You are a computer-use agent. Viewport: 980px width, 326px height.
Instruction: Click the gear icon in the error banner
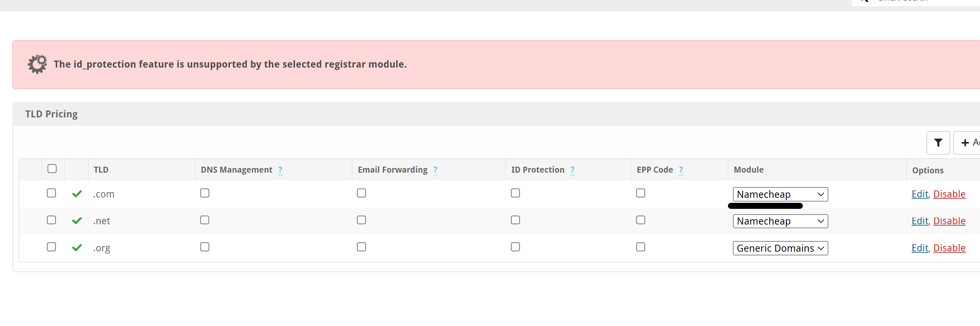(x=37, y=64)
